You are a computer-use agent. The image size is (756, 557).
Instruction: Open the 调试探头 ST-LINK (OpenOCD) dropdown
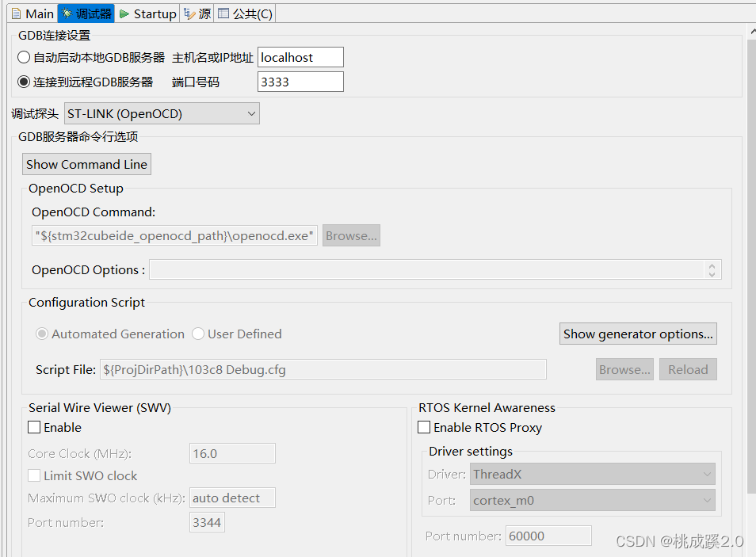pos(162,114)
